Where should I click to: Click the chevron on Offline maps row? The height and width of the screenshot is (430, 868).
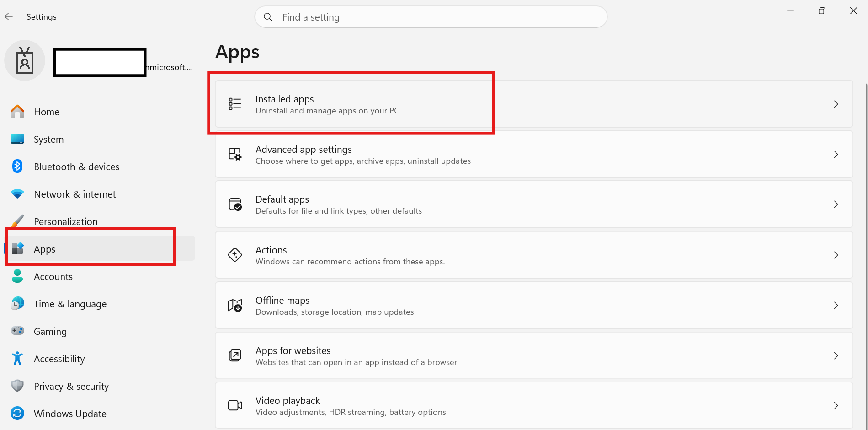coord(836,305)
